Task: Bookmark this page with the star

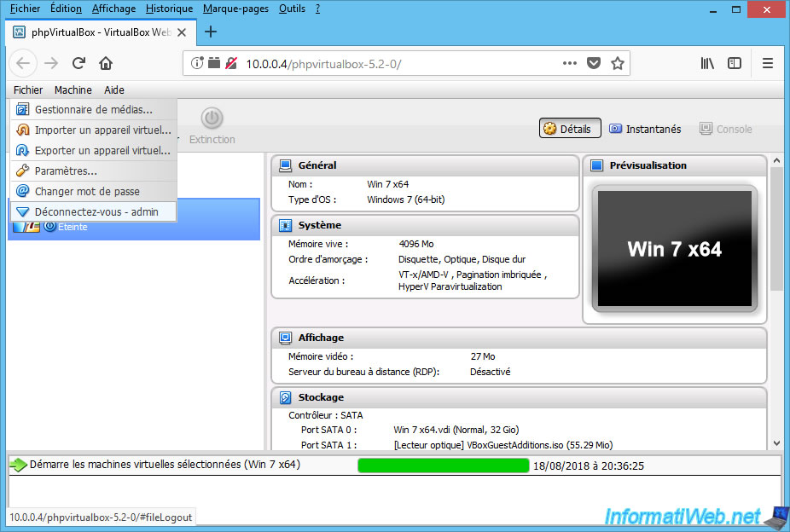Action: tap(618, 63)
